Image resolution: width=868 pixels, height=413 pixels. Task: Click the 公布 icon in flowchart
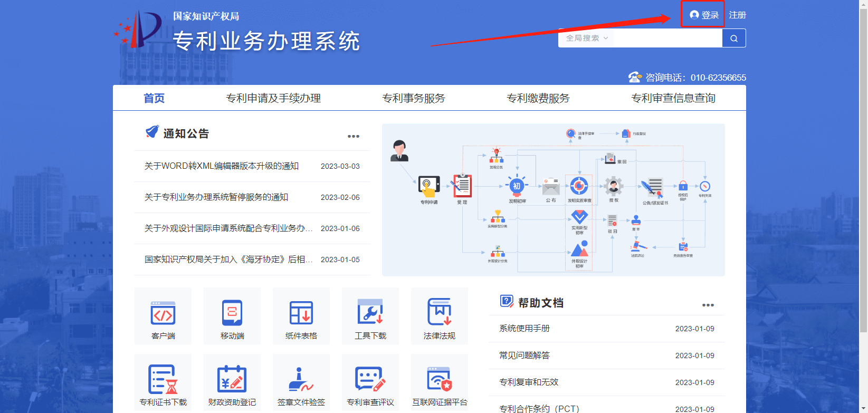click(x=551, y=187)
